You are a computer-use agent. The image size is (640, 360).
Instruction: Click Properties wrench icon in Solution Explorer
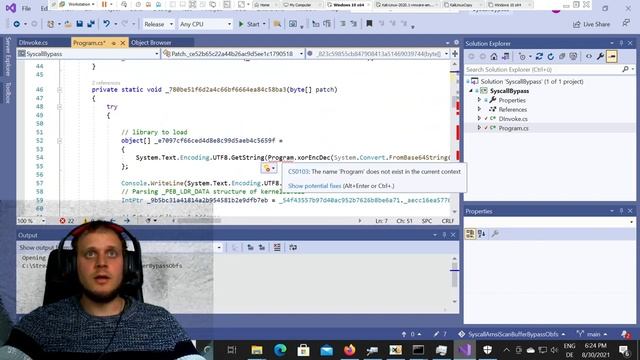click(x=600, y=56)
